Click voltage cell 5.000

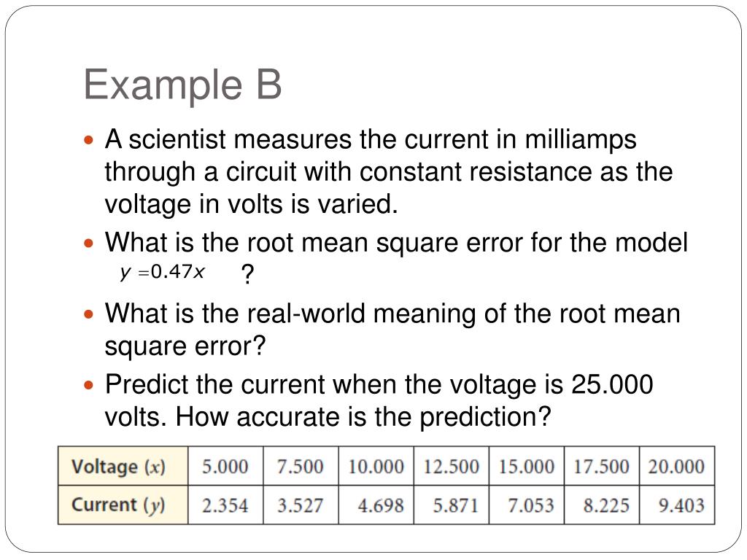225,466
